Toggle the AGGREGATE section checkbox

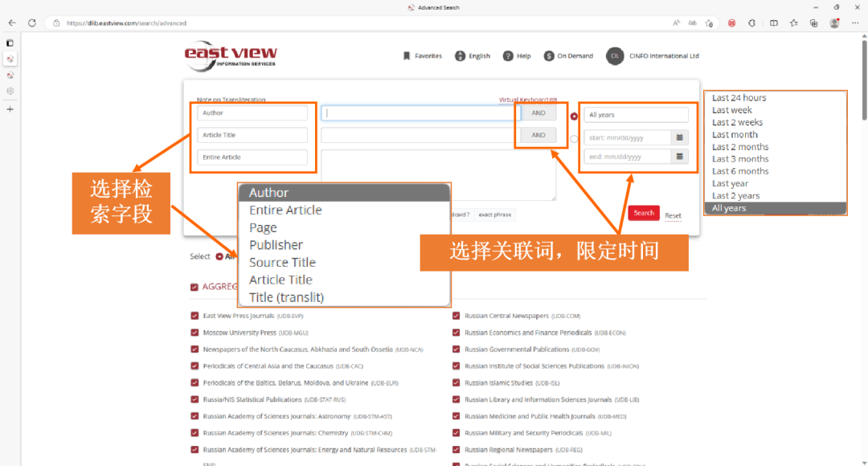pyautogui.click(x=194, y=287)
